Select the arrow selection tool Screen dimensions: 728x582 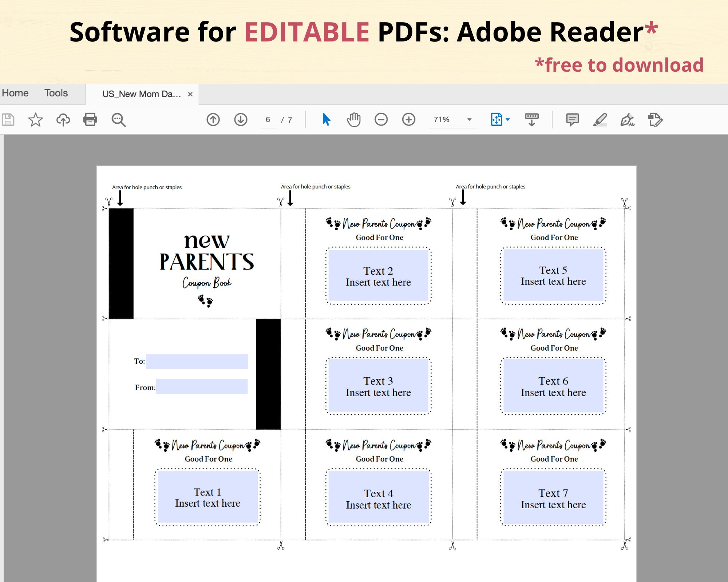tap(326, 119)
